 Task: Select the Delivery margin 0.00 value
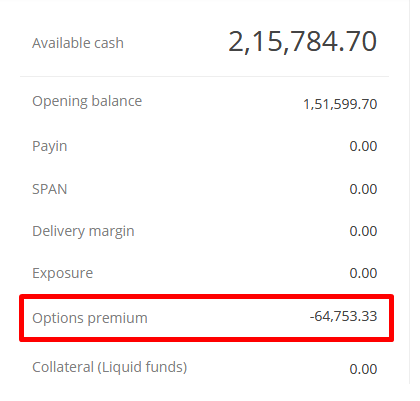[x=363, y=231]
